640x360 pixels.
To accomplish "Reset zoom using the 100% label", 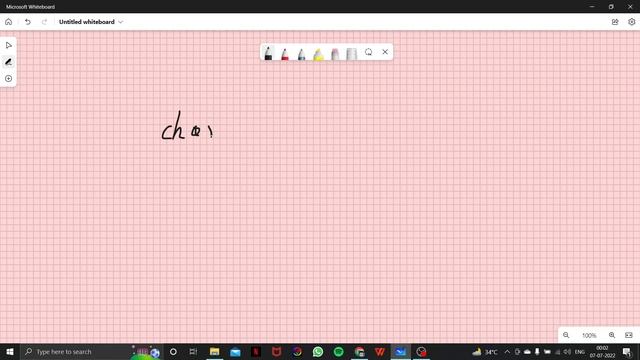I will click(589, 336).
